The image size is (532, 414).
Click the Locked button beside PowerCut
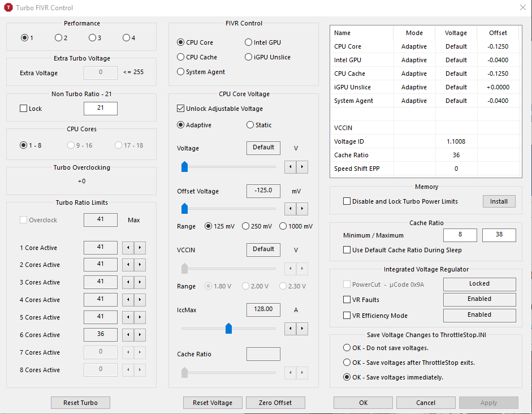[479, 284]
